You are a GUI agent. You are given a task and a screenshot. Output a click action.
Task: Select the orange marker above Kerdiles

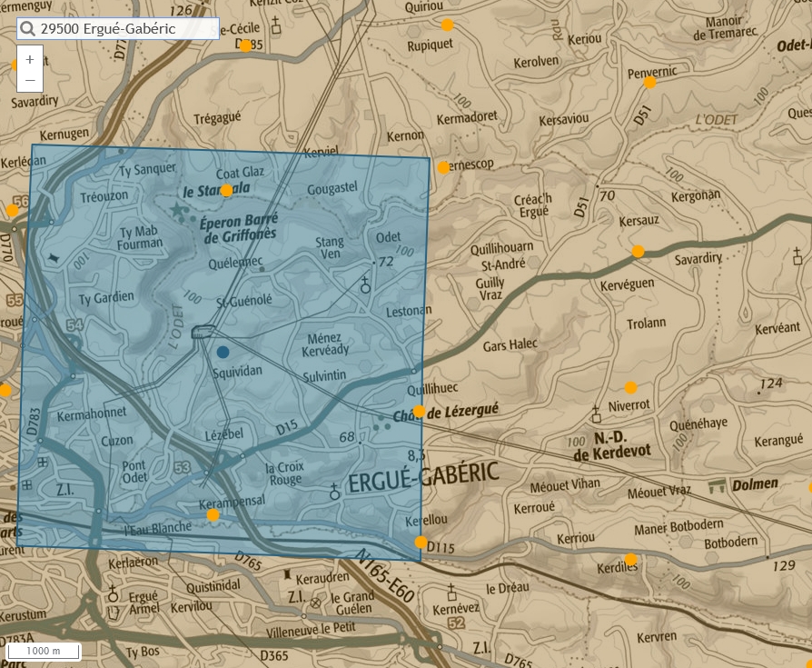pyautogui.click(x=630, y=559)
